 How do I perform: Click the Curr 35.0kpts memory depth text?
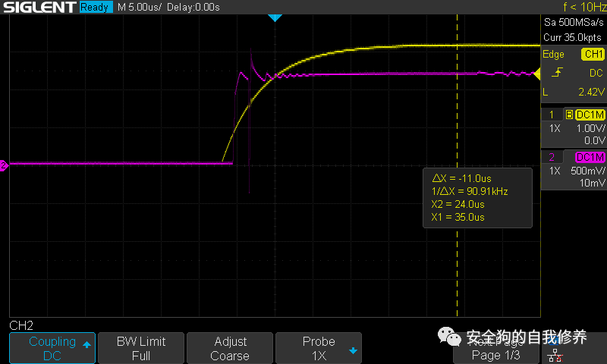(x=572, y=37)
